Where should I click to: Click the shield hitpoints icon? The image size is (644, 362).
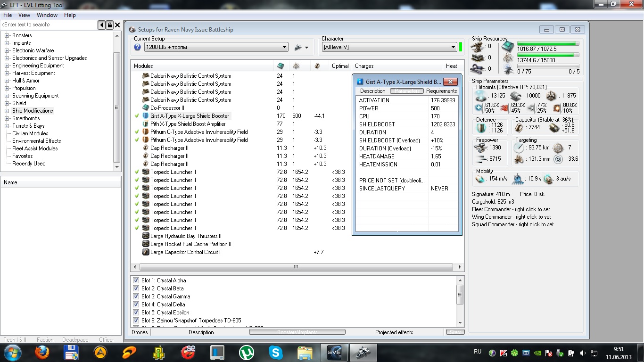[481, 96]
